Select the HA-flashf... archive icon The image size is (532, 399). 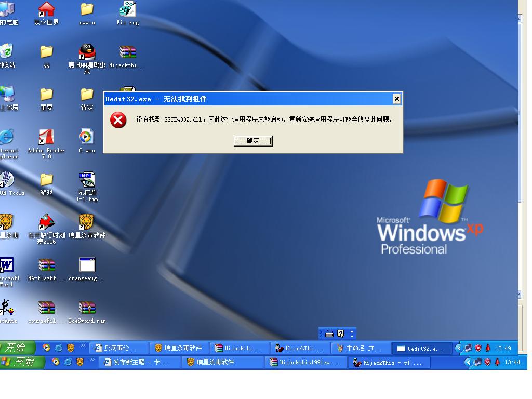tap(46, 270)
